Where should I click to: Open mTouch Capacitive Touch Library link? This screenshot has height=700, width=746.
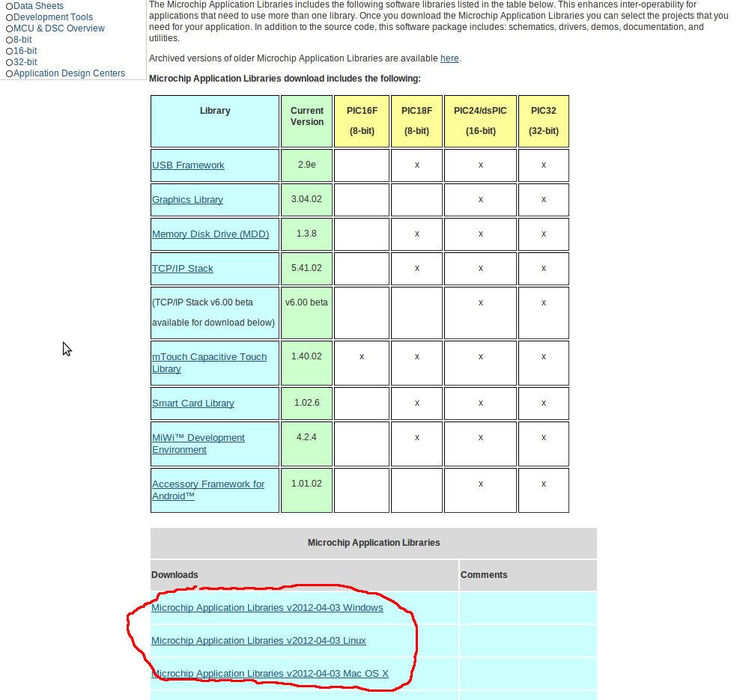(x=209, y=363)
